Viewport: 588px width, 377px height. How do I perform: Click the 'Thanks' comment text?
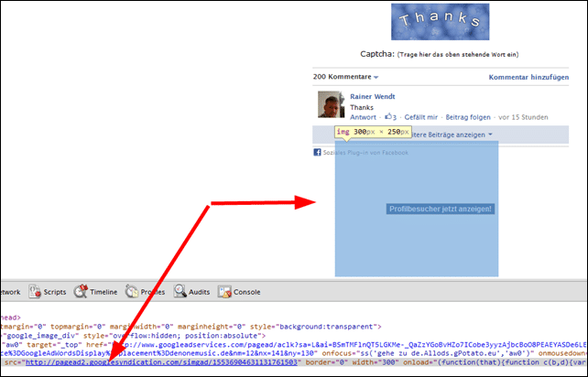(x=362, y=108)
